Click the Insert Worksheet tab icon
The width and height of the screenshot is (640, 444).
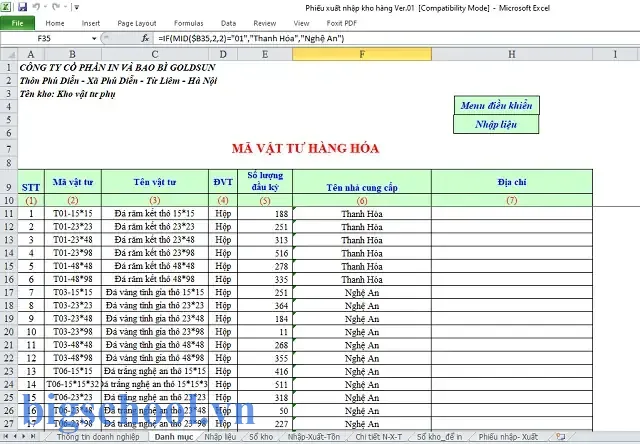click(561, 437)
